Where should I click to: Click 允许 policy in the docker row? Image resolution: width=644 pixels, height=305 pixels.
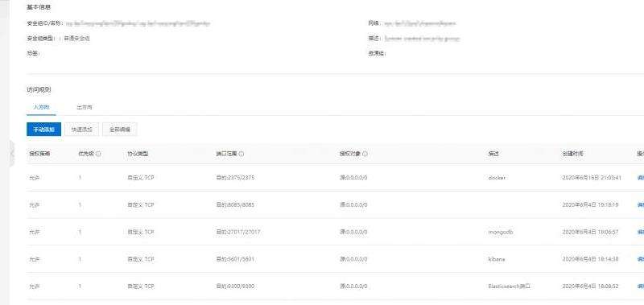click(34, 178)
